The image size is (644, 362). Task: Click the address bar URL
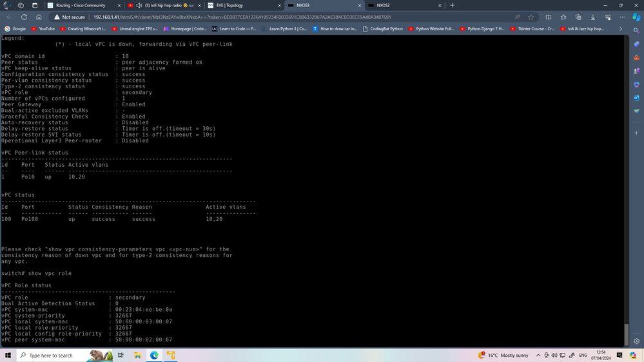point(242,17)
